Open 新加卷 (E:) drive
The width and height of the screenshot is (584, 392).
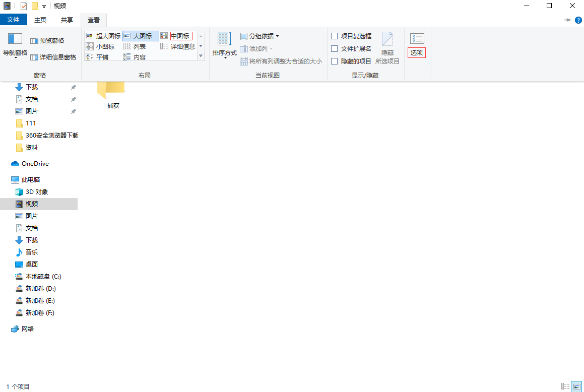pyautogui.click(x=39, y=300)
